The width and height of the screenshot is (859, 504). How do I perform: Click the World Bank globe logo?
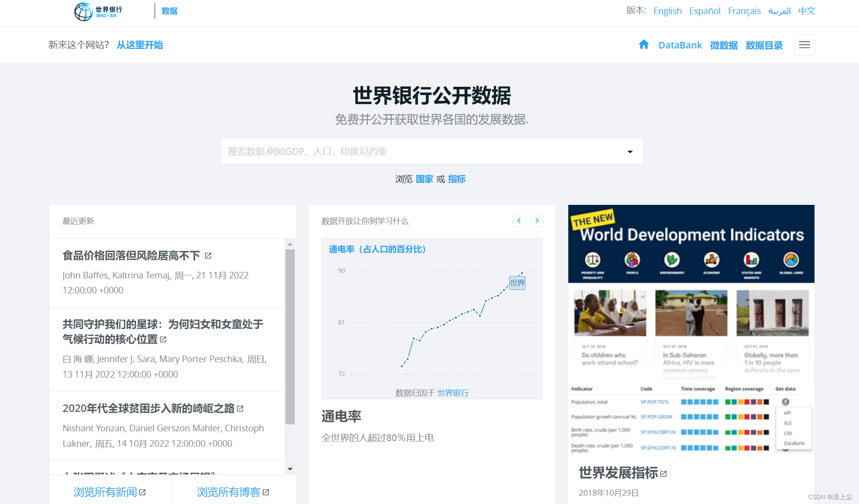tap(84, 11)
